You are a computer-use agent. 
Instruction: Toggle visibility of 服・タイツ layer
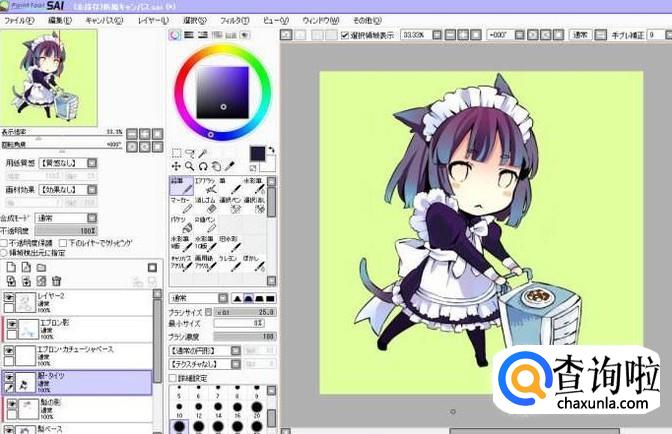(x=9, y=377)
